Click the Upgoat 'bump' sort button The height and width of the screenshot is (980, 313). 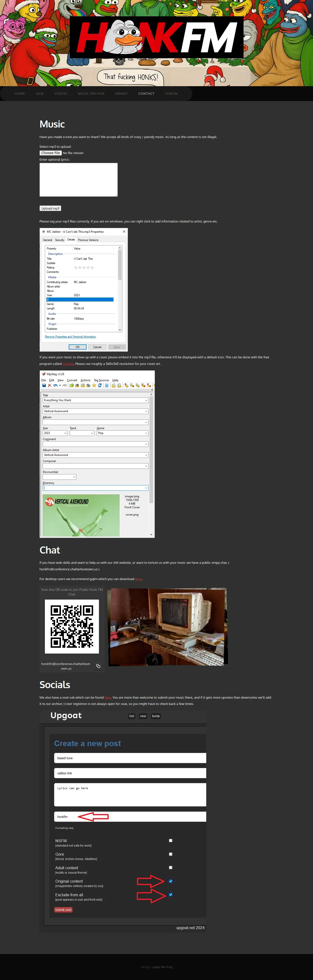156,716
